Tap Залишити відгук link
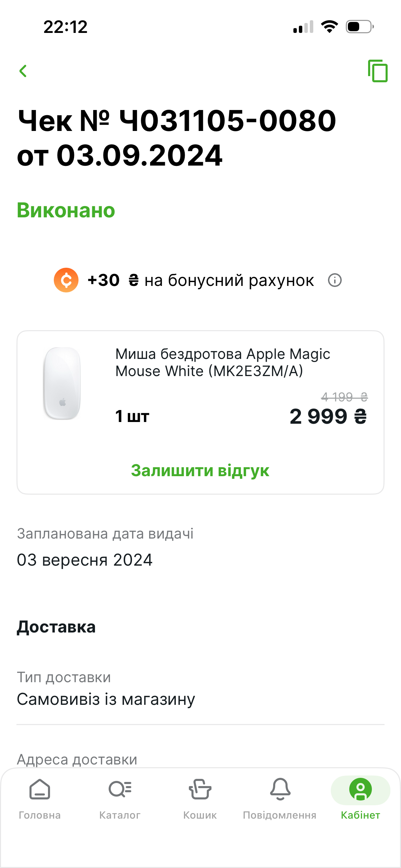 click(x=200, y=470)
